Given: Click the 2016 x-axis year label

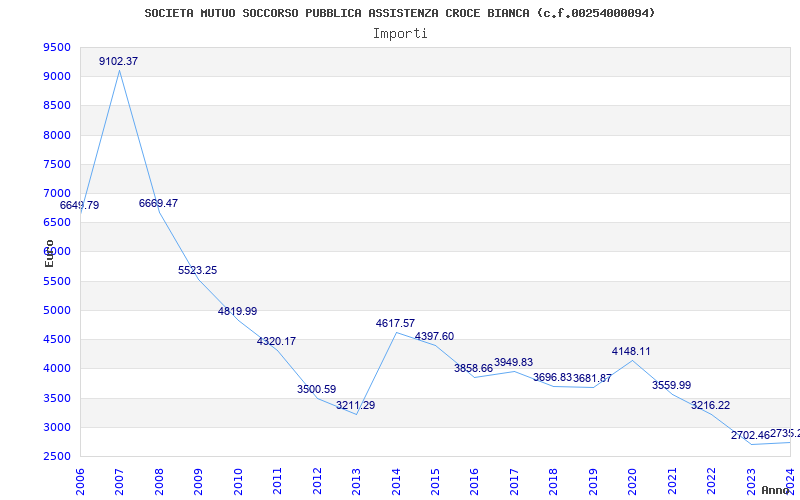Looking at the screenshot, I should (474, 481).
